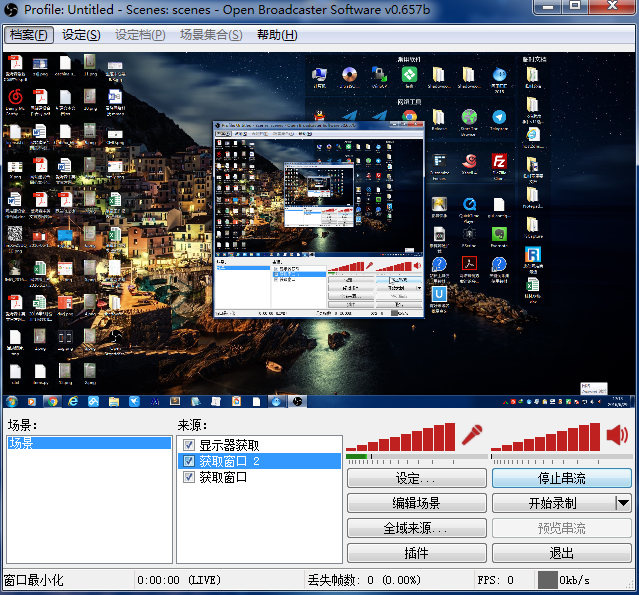Image resolution: width=639 pixels, height=595 pixels.
Task: Click the green Evernote icon in preview
Action: coord(499,234)
